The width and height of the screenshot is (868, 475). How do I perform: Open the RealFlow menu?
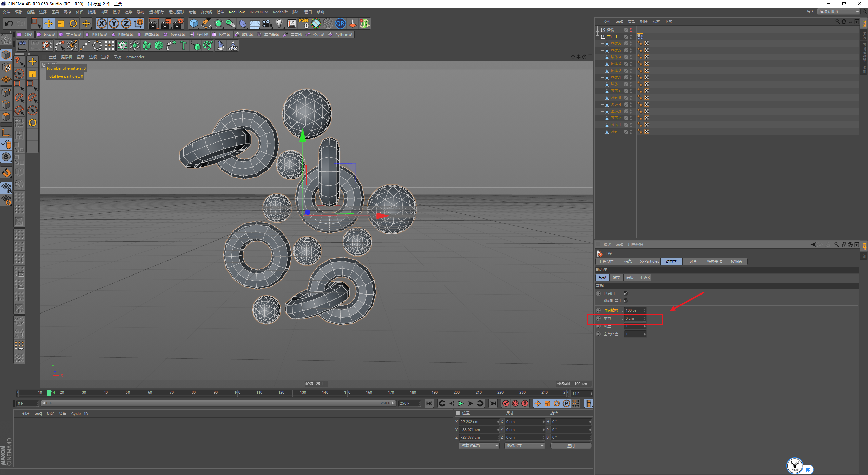(237, 12)
